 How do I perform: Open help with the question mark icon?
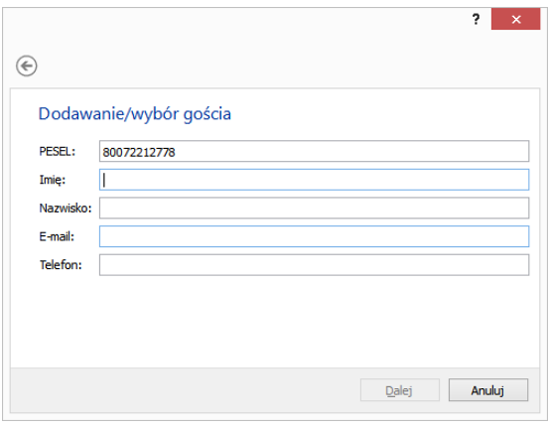coord(476,19)
